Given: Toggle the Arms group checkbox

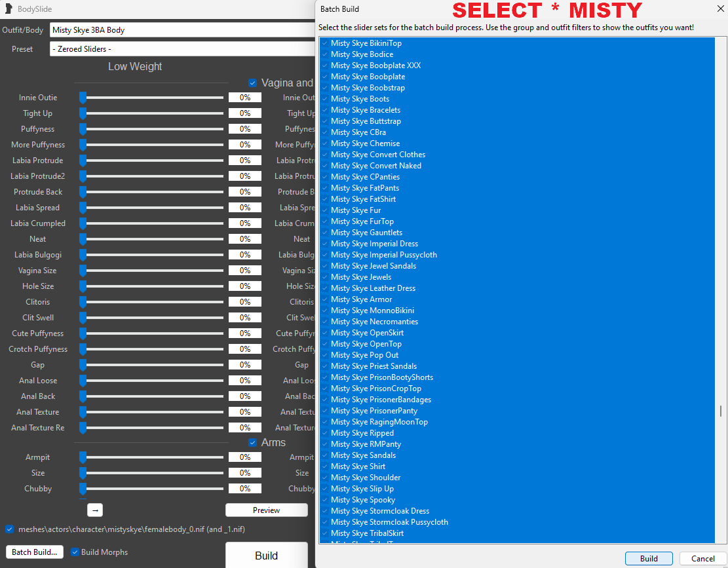Looking at the screenshot, I should pos(253,442).
